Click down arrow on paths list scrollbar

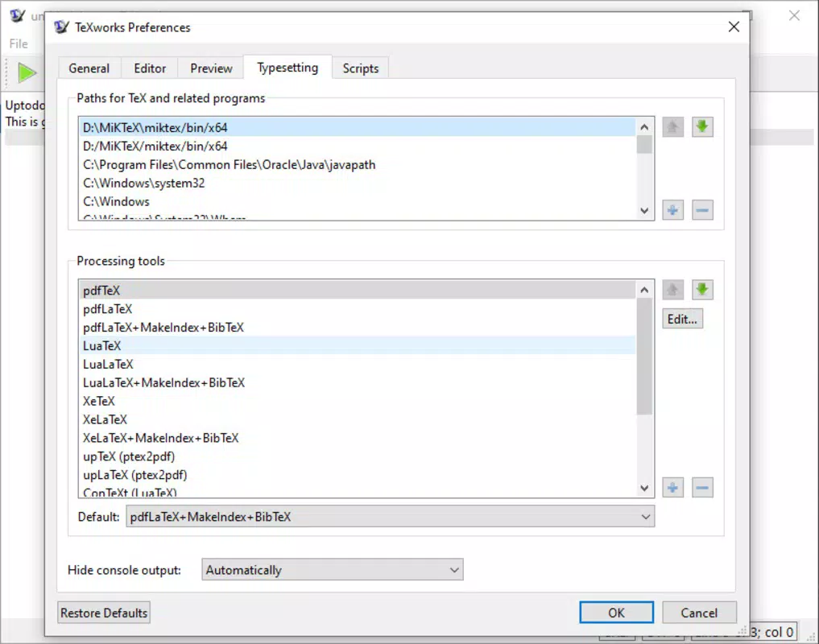click(x=644, y=210)
